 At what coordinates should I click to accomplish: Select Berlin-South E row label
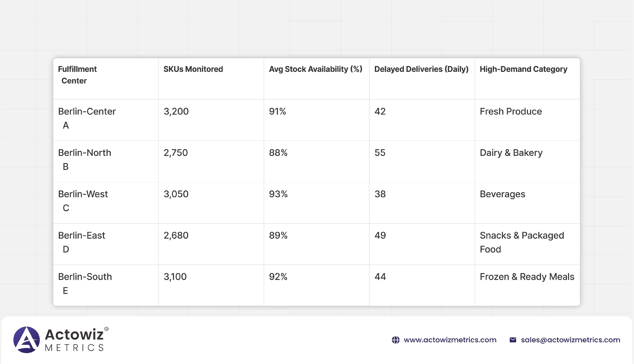tap(85, 283)
